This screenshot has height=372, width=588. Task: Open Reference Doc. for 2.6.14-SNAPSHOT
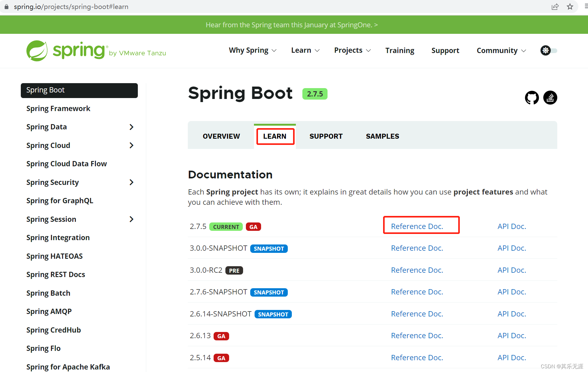click(417, 314)
